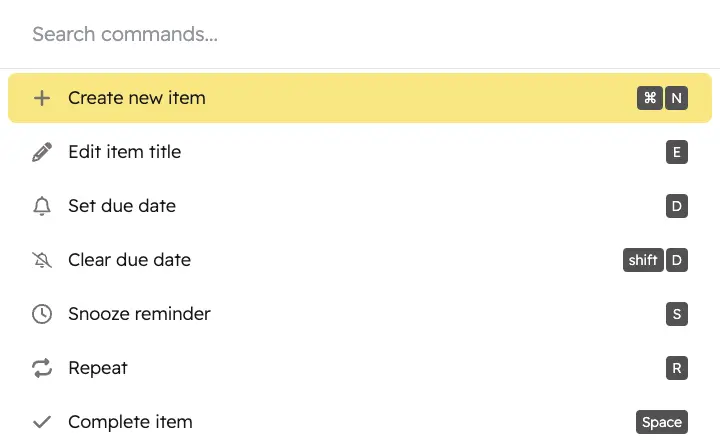Click the command-key symbol badge

click(x=650, y=98)
